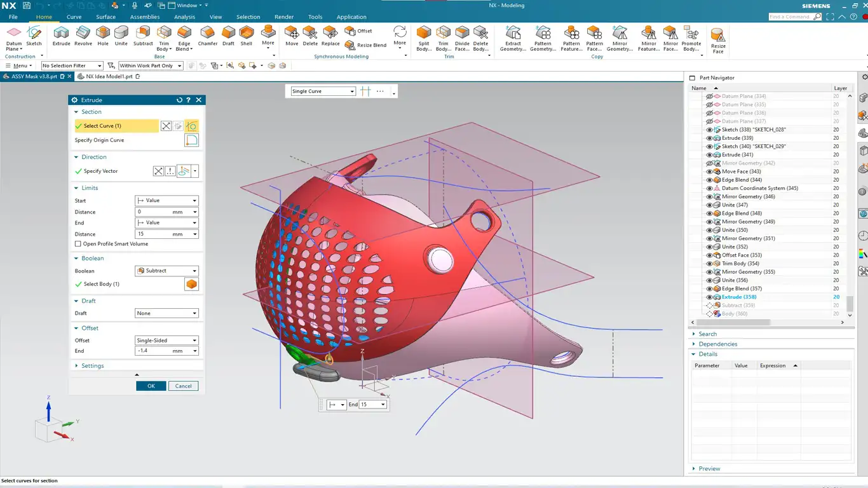Select the Revolve tool
The width and height of the screenshot is (868, 488).
83,36
